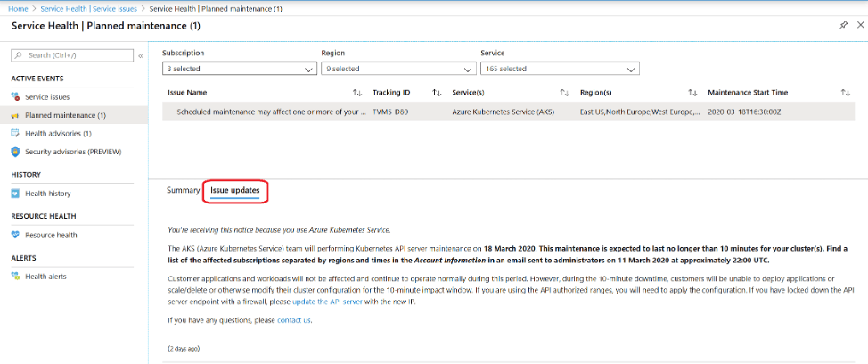This screenshot has height=364, width=868.
Task: Click the Azure Kubernetes Service (AKS) cell
Action: (x=504, y=112)
